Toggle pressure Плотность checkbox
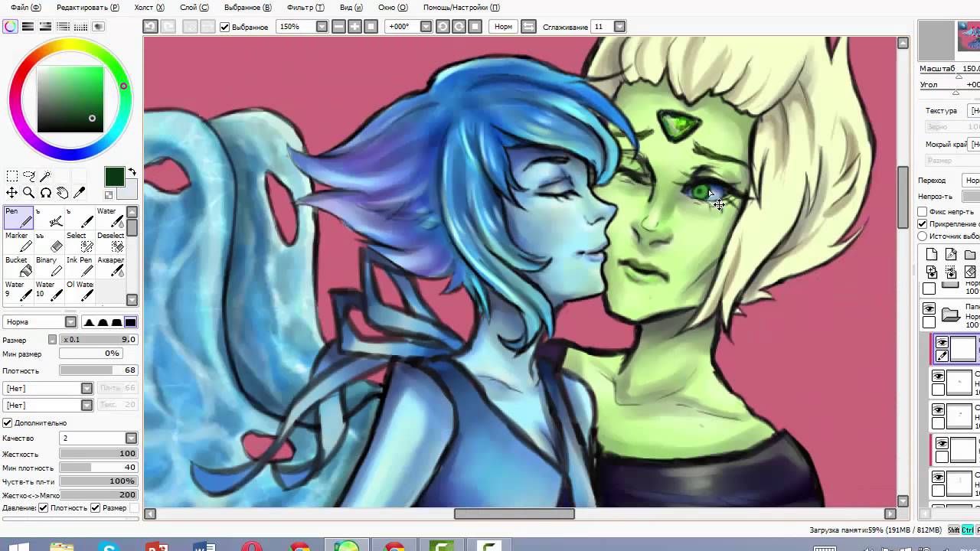This screenshot has height=551, width=980. tap(44, 507)
